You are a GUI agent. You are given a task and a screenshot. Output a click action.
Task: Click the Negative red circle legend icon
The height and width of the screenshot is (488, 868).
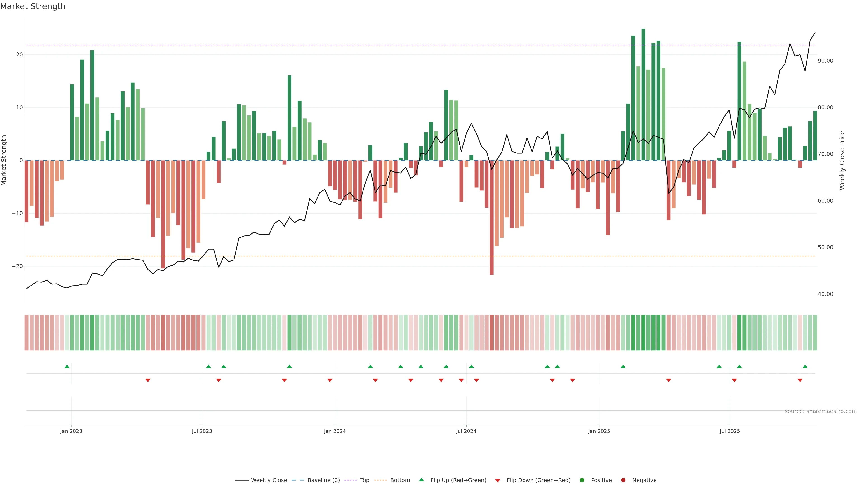(x=623, y=480)
